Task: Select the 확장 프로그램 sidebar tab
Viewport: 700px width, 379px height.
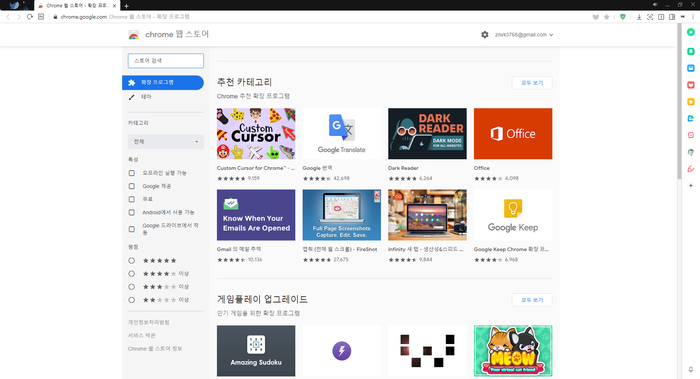Action: 163,83
